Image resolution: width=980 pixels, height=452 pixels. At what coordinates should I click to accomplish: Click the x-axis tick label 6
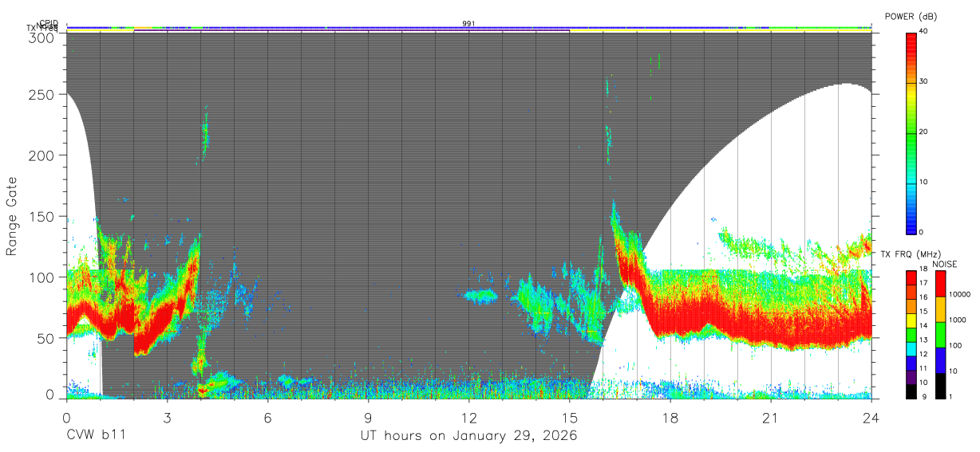[x=267, y=417]
